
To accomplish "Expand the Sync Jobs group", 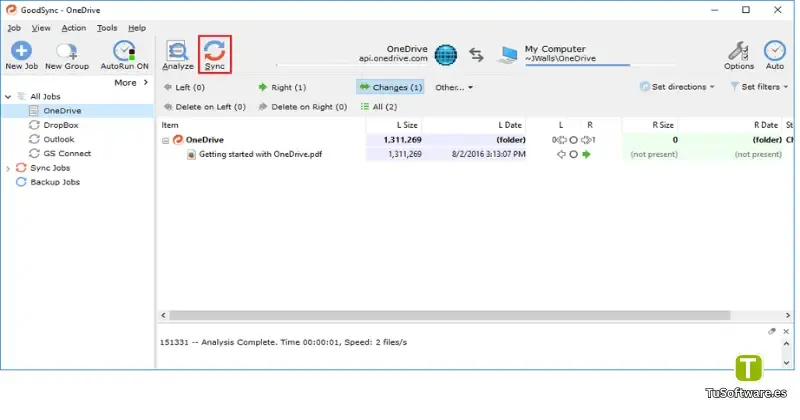I will [8, 168].
